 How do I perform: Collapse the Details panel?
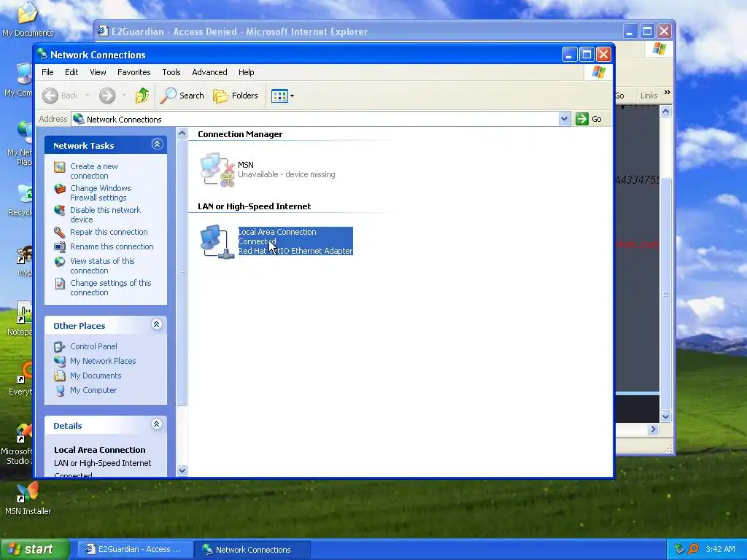click(x=156, y=424)
